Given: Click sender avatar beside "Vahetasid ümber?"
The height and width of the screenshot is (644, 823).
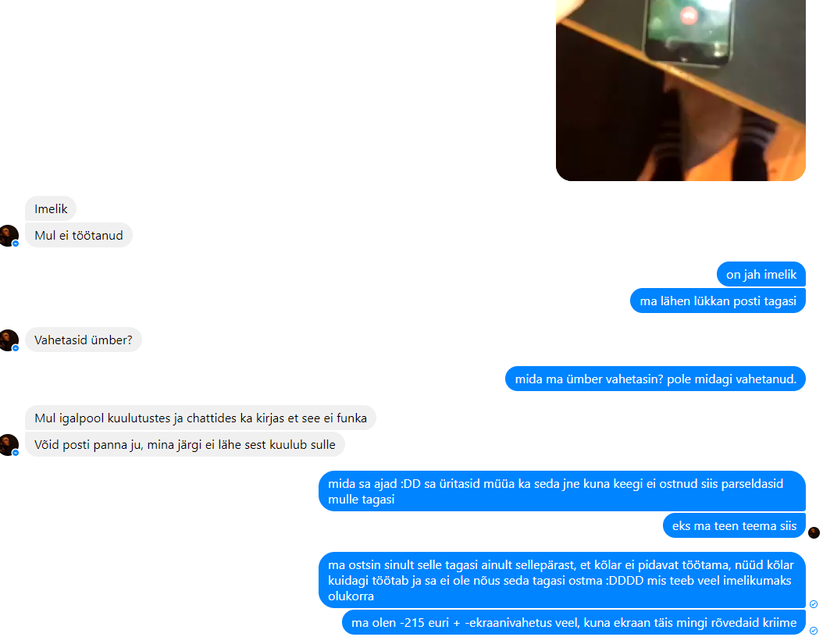Looking at the screenshot, I should point(9,340).
